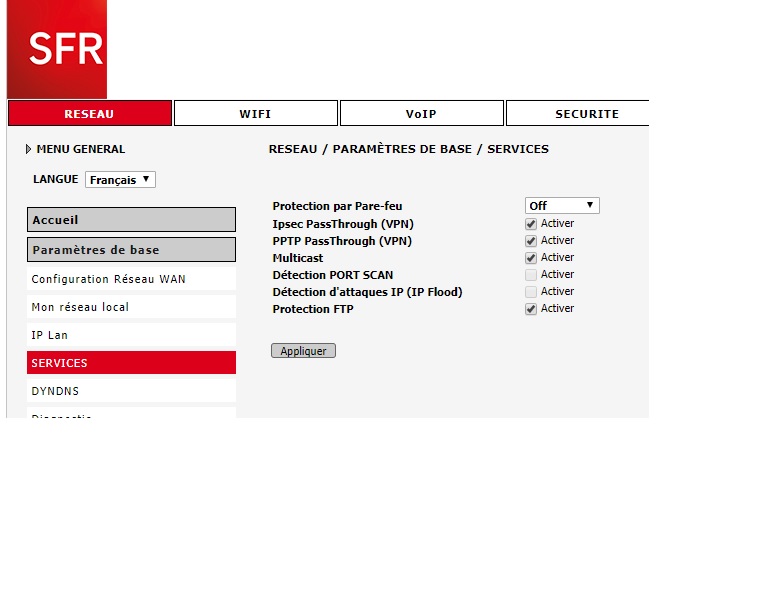The image size is (768, 614).
Task: Click the SFR logo
Action: [x=57, y=49]
